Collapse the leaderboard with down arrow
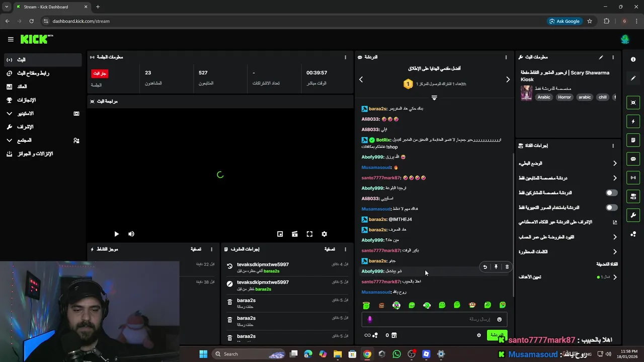Image resolution: width=644 pixels, height=362 pixels. [434, 98]
